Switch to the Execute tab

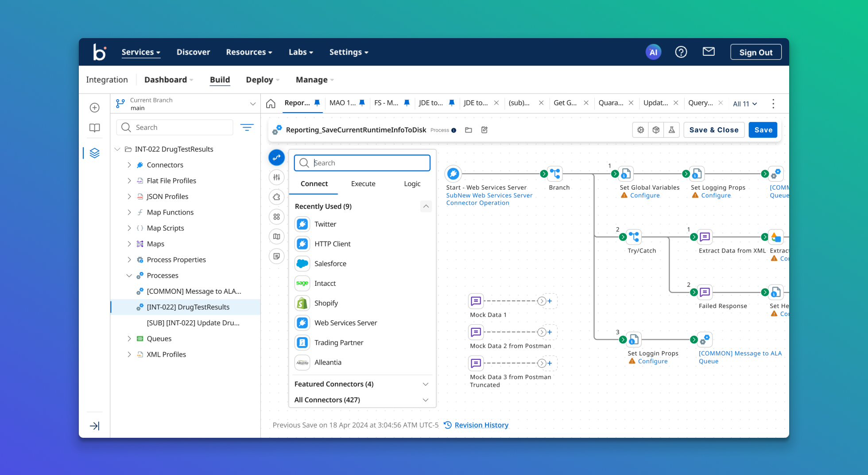click(363, 184)
